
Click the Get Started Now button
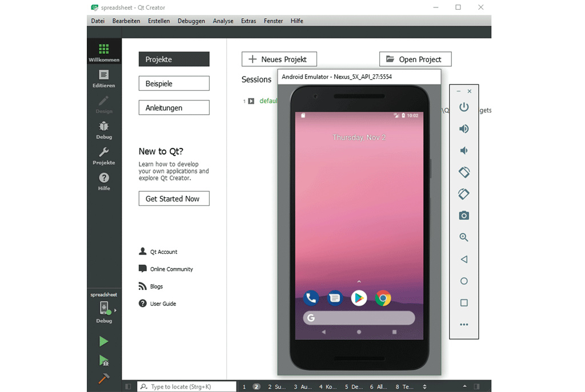pos(174,199)
